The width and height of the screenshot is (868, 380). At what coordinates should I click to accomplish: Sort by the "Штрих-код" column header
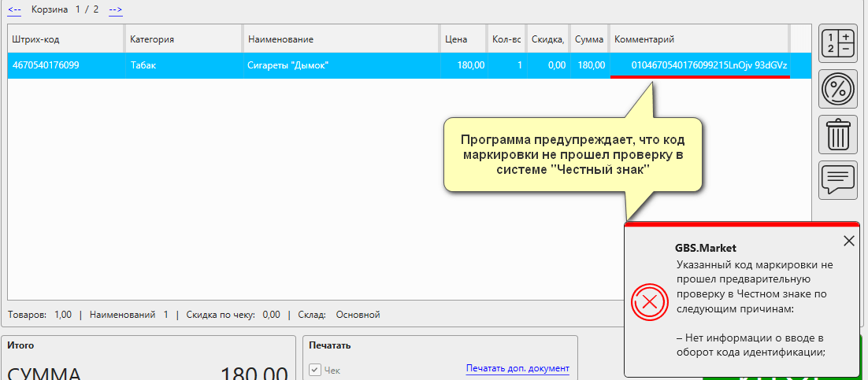tap(65, 39)
